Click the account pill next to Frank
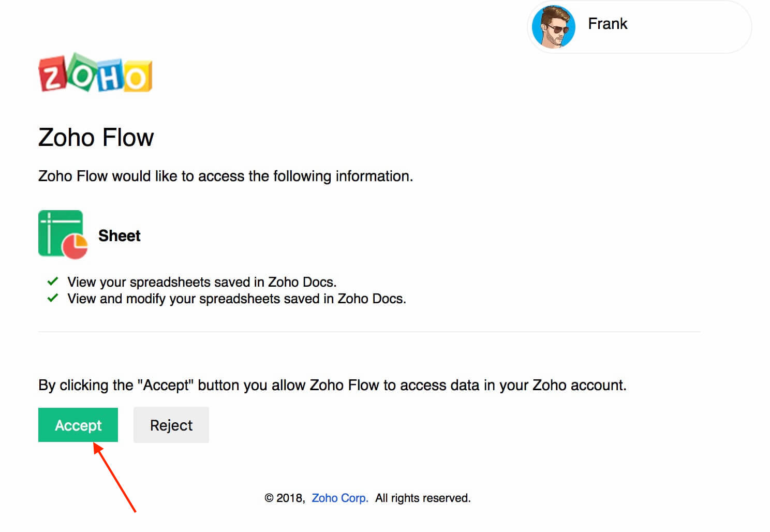The image size is (770, 532). [640, 27]
